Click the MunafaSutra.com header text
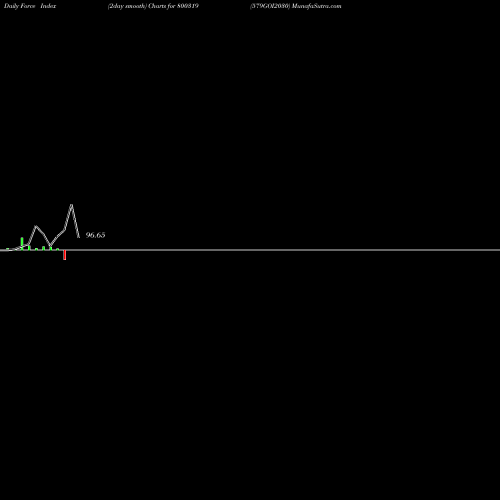Viewport: 500px width, 500px height. pyautogui.click(x=316, y=6)
